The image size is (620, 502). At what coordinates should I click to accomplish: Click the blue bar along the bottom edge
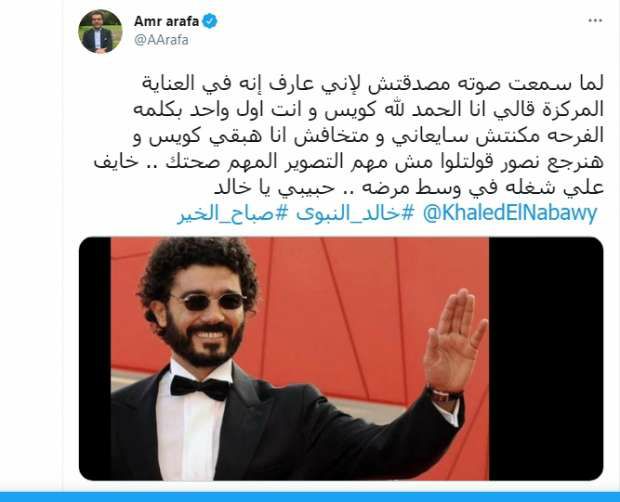coord(310,497)
